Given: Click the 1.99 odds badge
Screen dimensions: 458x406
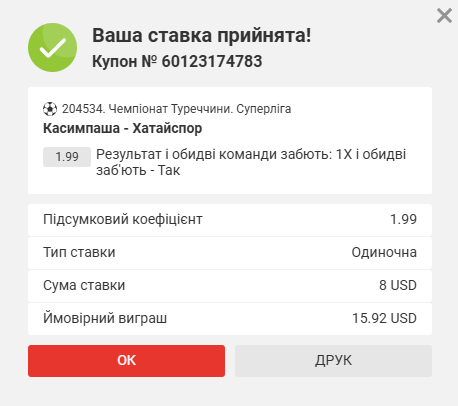Looking at the screenshot, I should (67, 157).
